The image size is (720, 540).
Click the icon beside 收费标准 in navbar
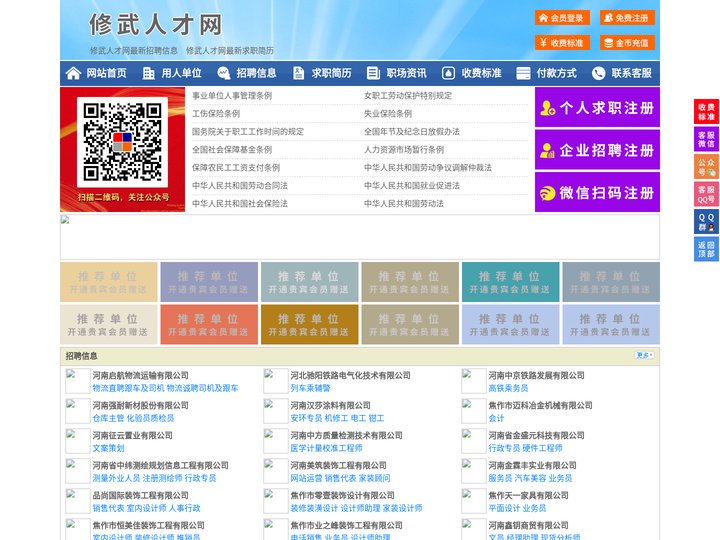(x=448, y=73)
